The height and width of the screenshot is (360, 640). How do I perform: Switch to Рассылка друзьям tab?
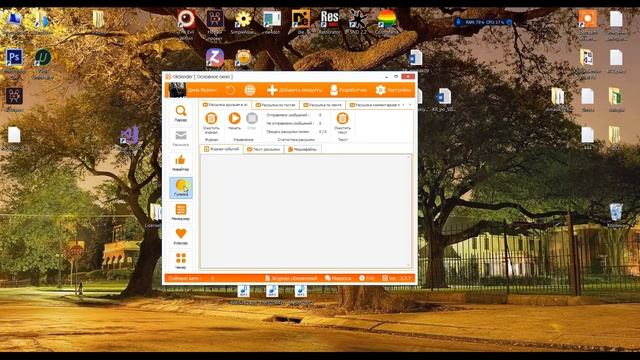(225, 105)
